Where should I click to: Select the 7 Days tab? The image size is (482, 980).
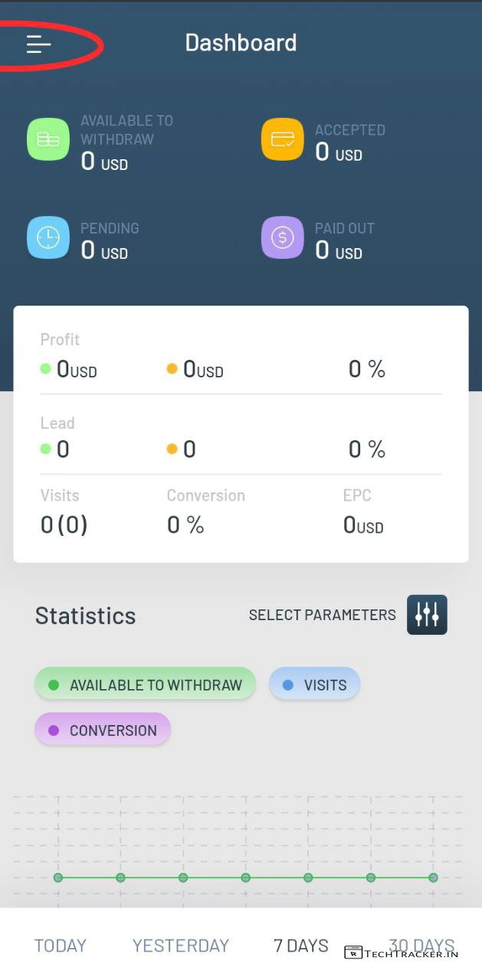301,946
